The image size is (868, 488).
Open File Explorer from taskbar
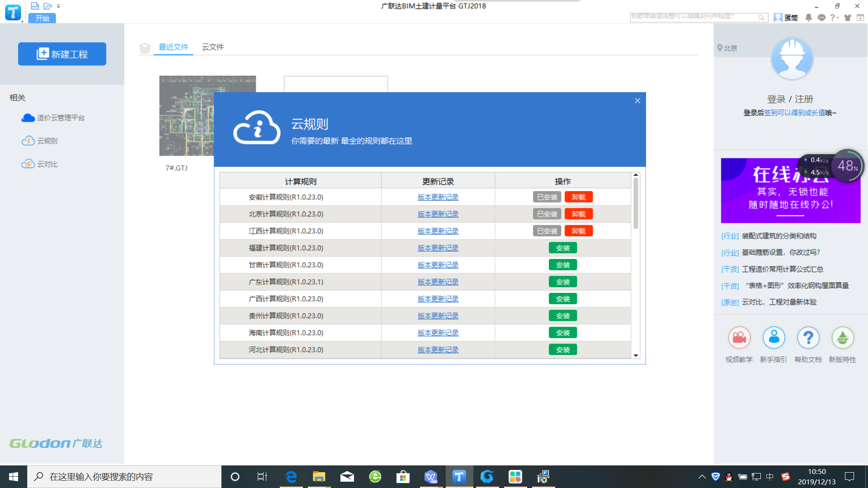click(319, 477)
